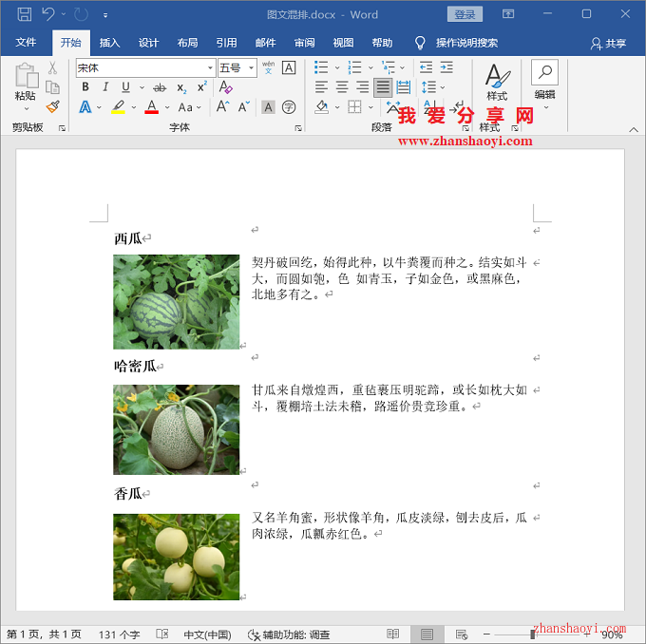Align text right
This screenshot has width=646, height=644.
tap(363, 87)
